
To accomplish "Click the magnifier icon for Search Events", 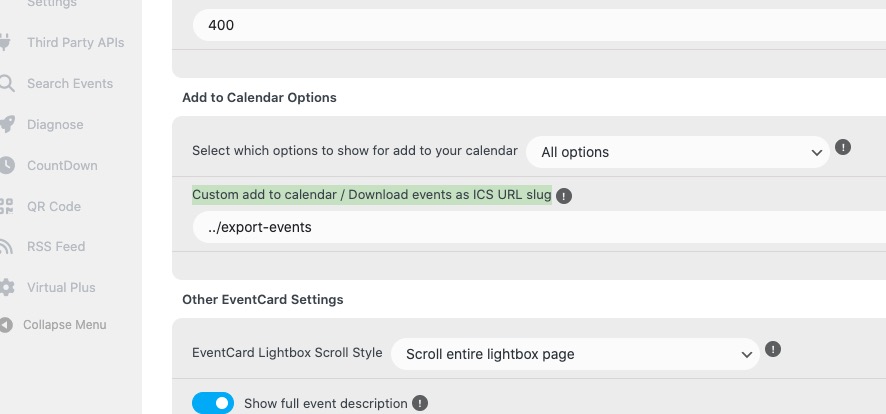I will click(6, 84).
